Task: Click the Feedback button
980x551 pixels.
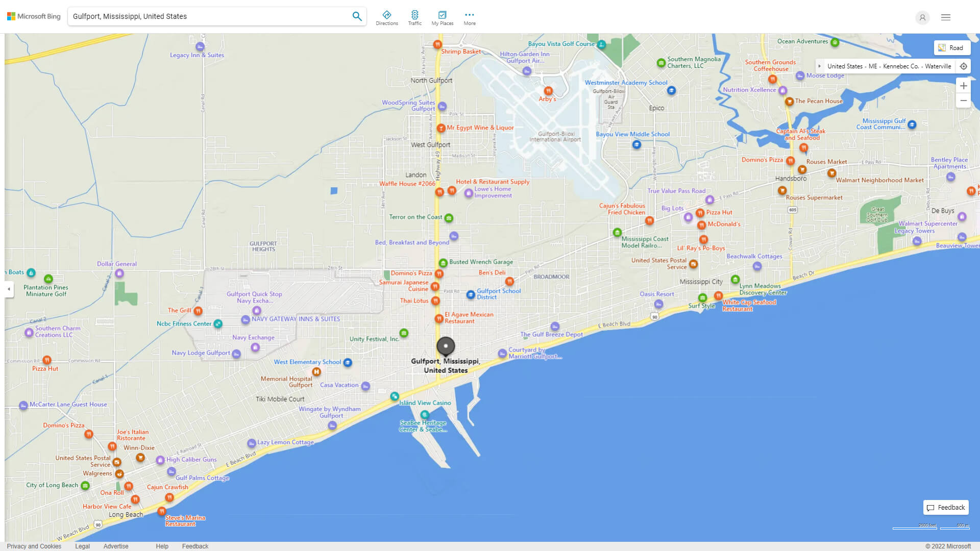Action: click(946, 507)
